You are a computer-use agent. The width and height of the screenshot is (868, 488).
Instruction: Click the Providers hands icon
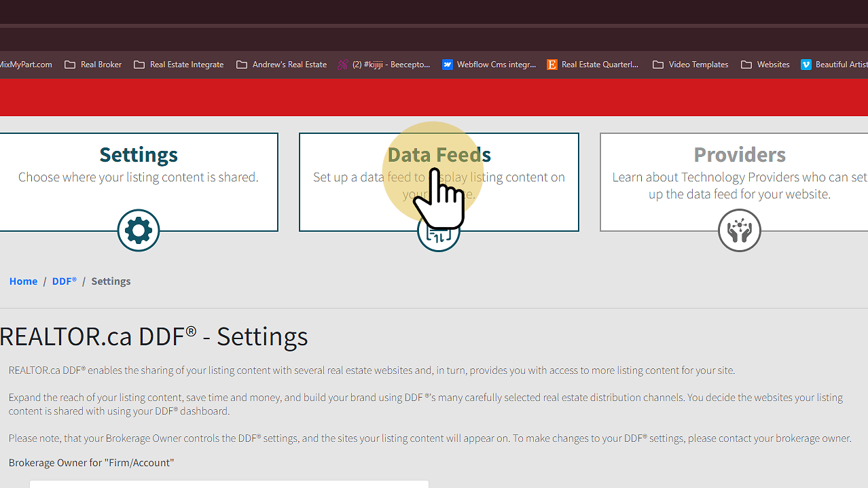(x=740, y=230)
